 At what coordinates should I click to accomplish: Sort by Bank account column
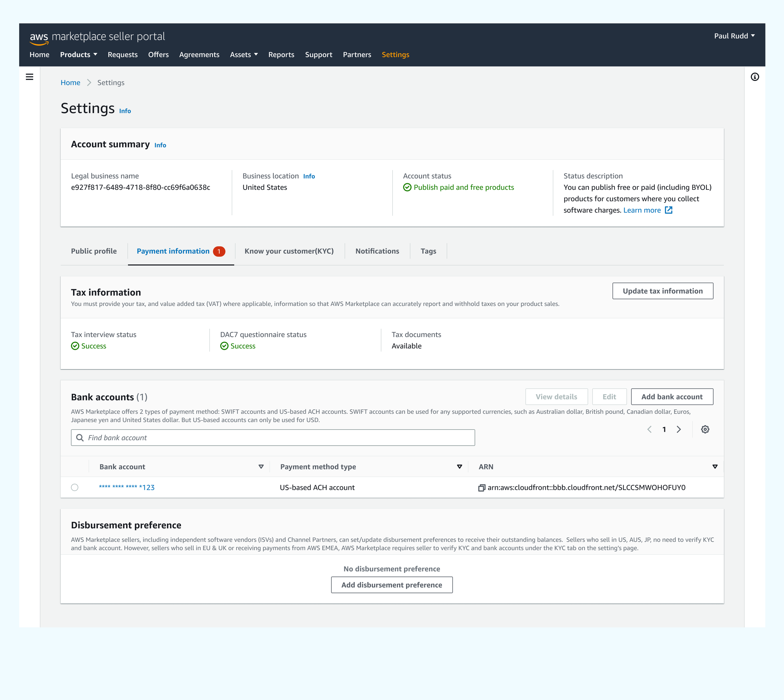pos(261,467)
